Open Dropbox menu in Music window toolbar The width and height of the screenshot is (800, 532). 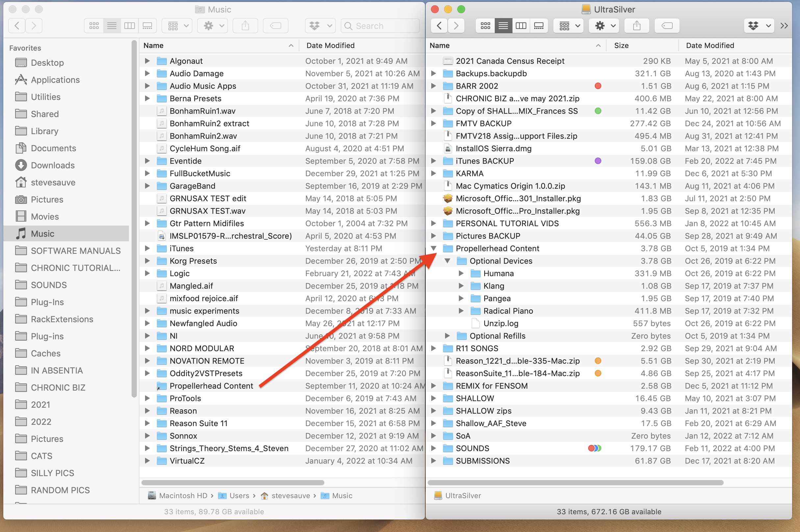pos(320,26)
